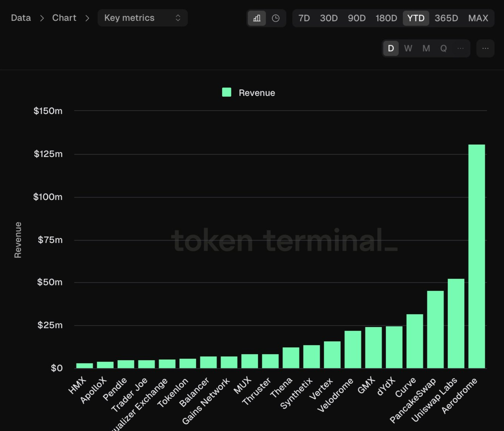Click the MUX revenue bar
Image resolution: width=504 pixels, height=431 pixels.
tap(250, 361)
